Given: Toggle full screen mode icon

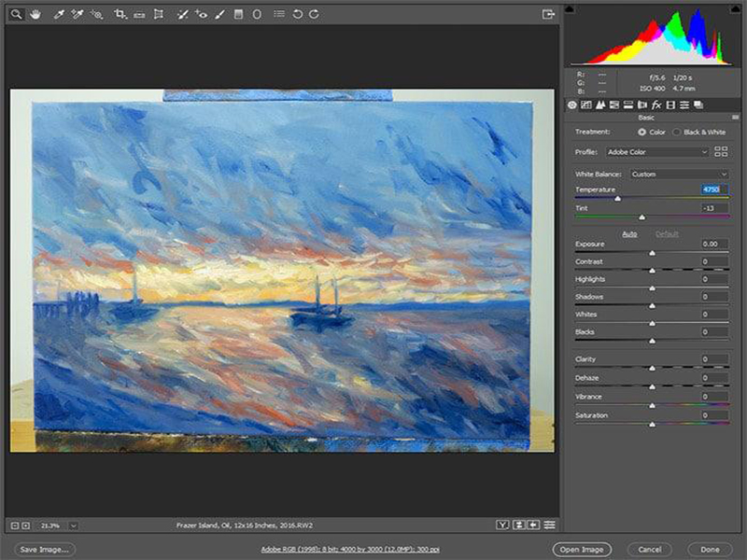Looking at the screenshot, I should [548, 14].
